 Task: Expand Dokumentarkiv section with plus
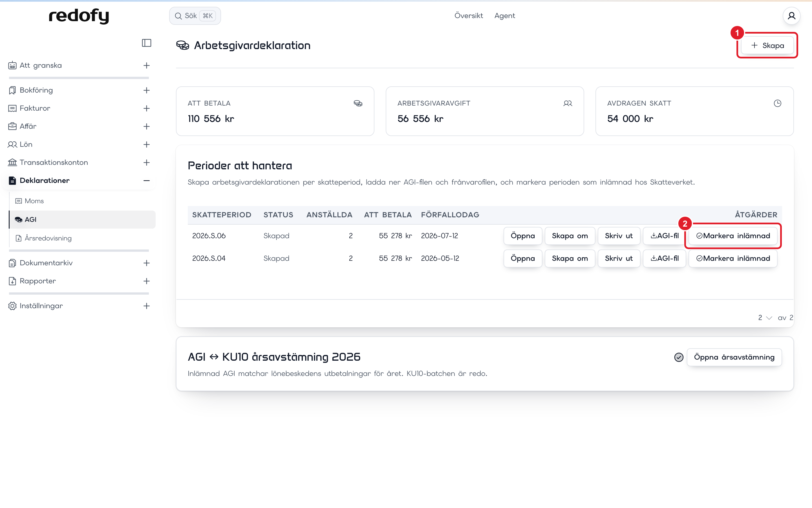[147, 263]
